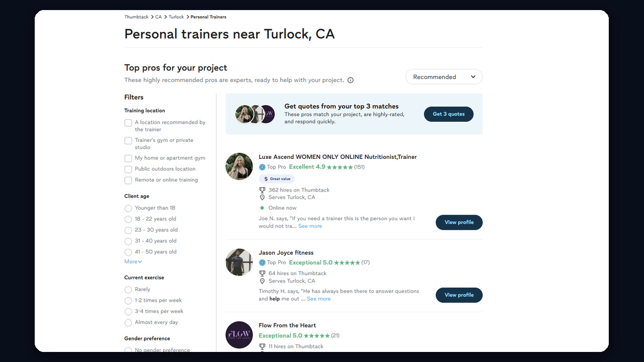The image size is (644, 362).
Task: View profile of Luxe Ascend trainer
Action: pyautogui.click(x=459, y=222)
